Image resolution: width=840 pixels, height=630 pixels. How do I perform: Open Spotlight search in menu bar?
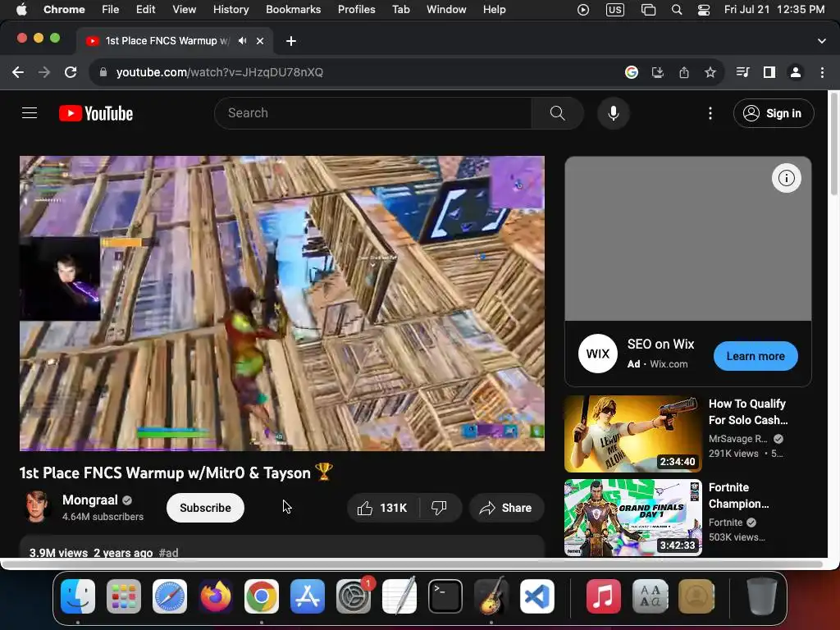coord(677,10)
